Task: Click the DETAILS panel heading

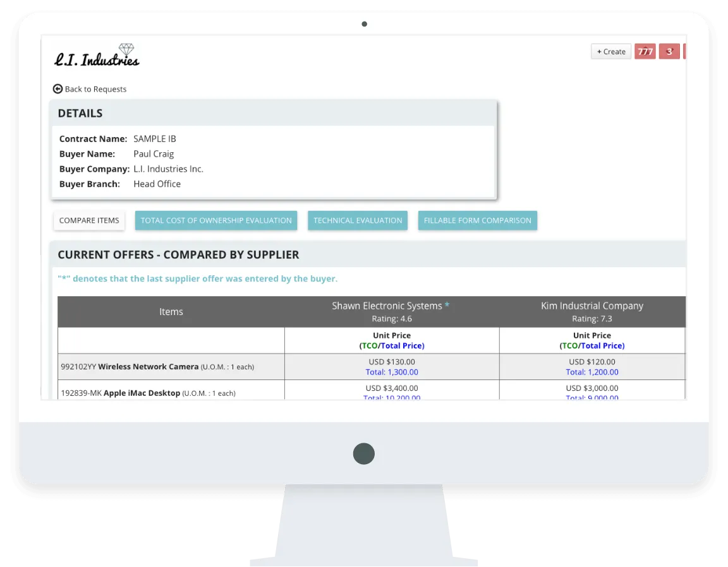Action: click(80, 113)
